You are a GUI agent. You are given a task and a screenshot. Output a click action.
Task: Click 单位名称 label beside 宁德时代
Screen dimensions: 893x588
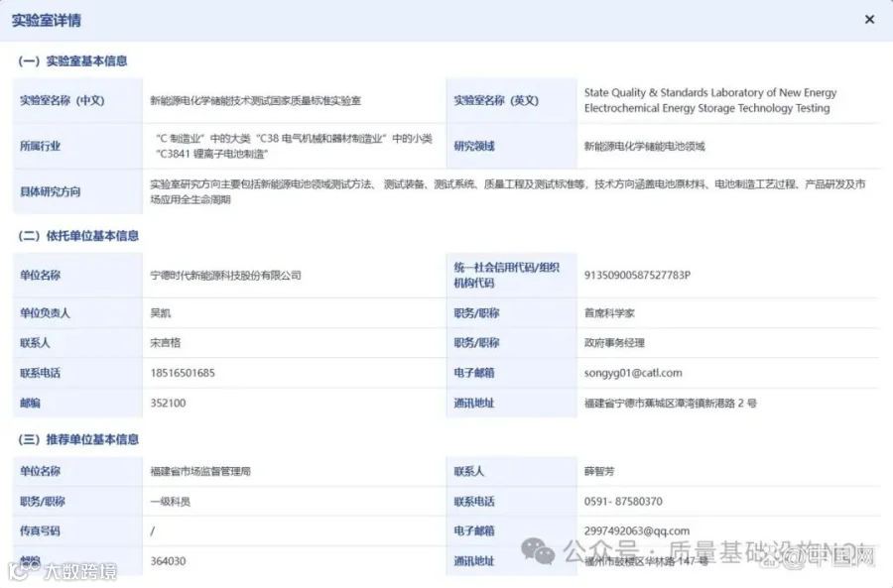(x=40, y=276)
